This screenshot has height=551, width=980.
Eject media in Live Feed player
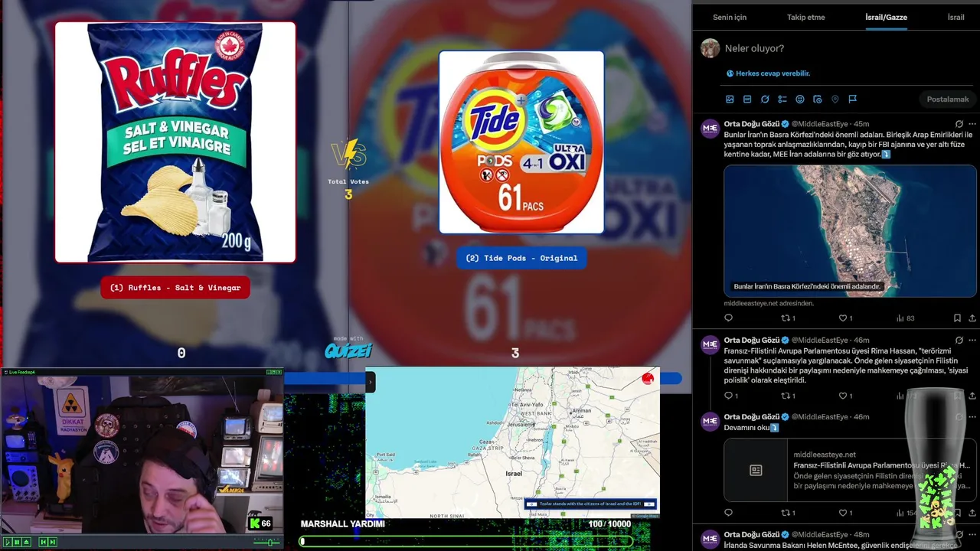[x=26, y=543]
